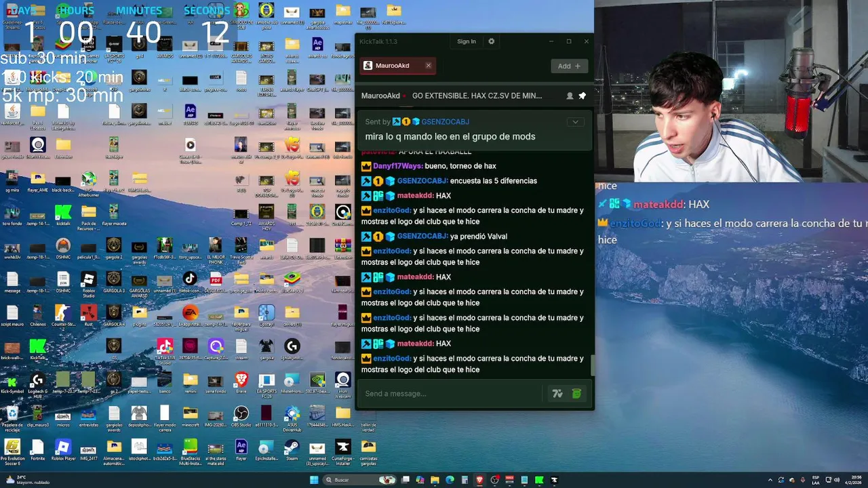Select the Roblox Player desktop icon
Image resolution: width=868 pixels, height=488 pixels.
point(63,450)
